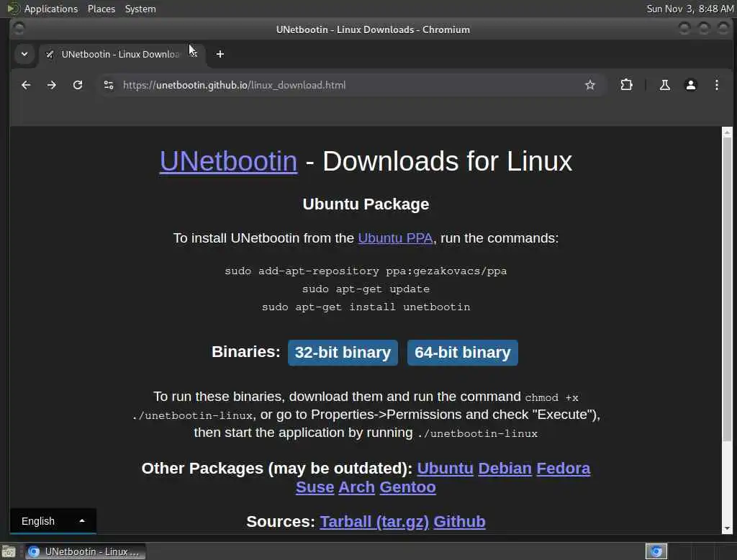Click the scrollbar up arrow

pos(727,132)
